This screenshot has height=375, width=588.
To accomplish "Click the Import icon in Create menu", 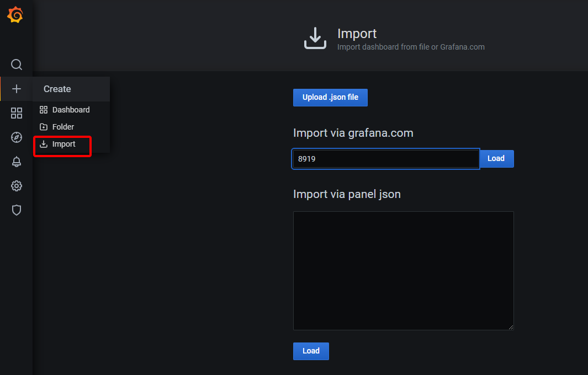I will coord(44,144).
